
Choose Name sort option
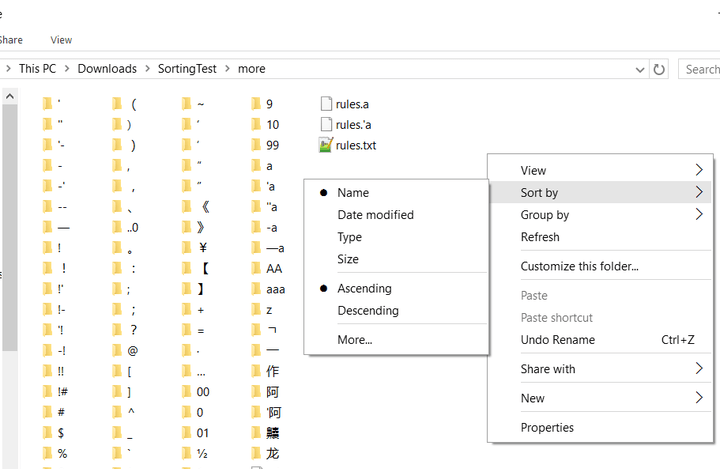(353, 193)
